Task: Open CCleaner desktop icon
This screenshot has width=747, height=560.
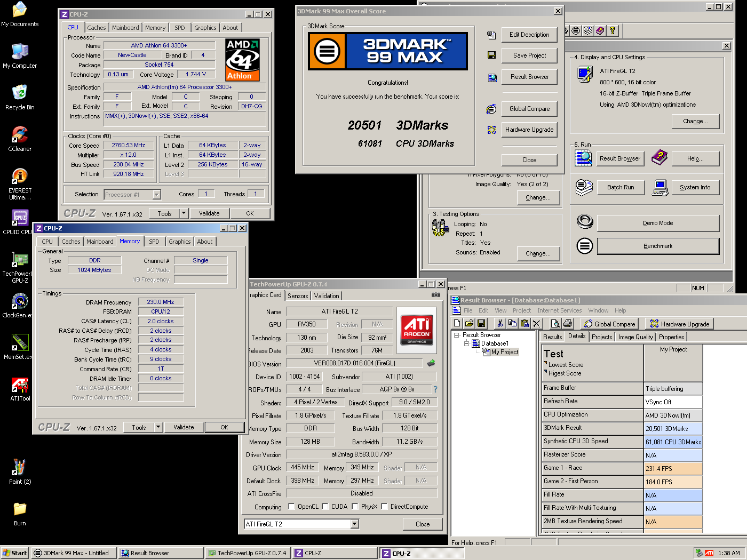Action: (20, 139)
